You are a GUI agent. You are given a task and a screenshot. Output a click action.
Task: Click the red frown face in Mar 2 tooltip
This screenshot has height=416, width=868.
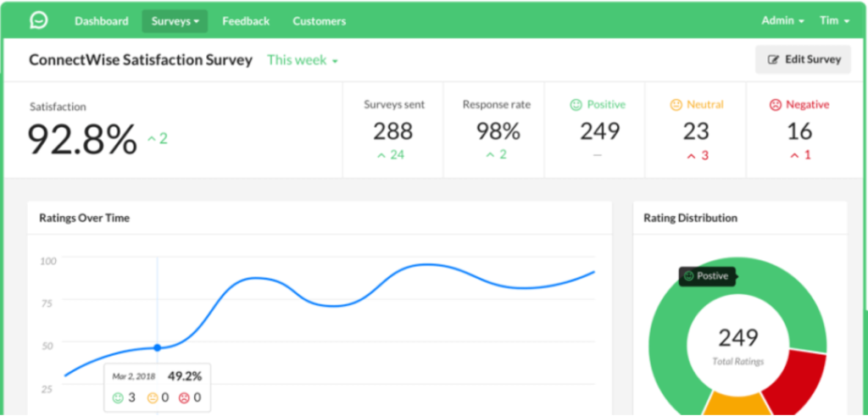[x=184, y=397]
